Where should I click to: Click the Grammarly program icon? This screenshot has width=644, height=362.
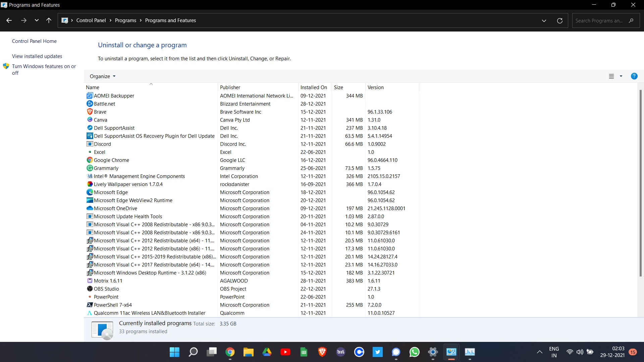point(90,168)
